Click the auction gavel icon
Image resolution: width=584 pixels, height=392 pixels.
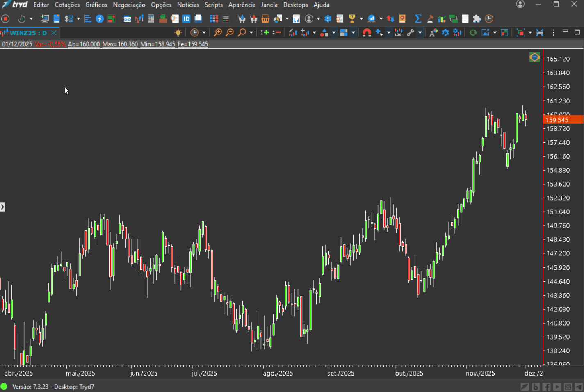(430, 19)
